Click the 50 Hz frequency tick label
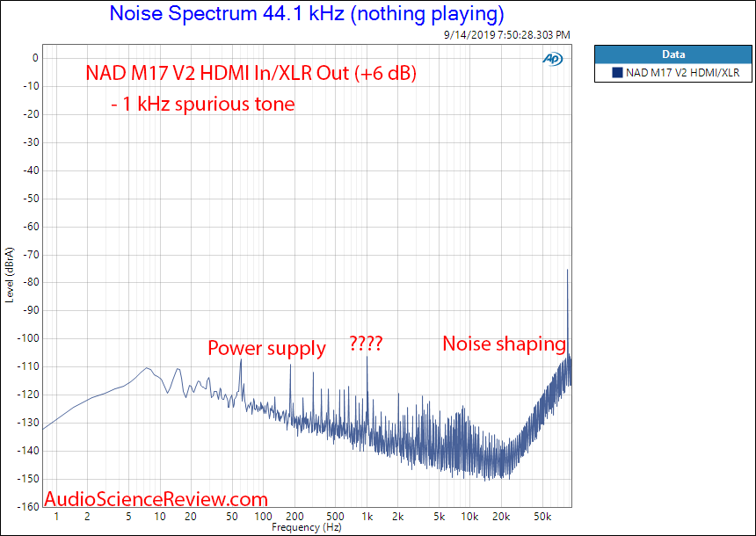756x536 pixels. [232, 517]
